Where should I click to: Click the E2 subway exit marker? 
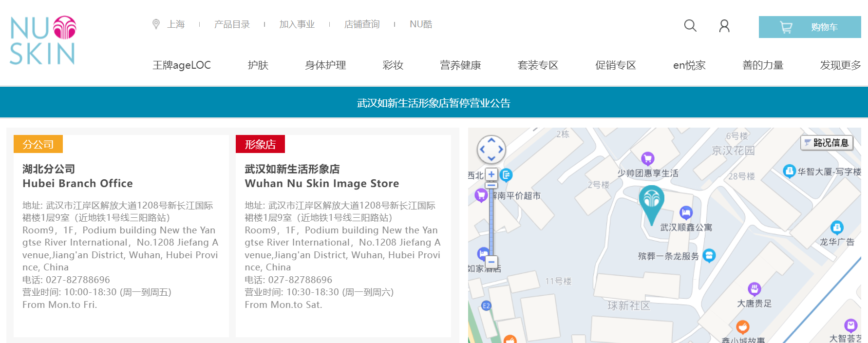click(486, 305)
